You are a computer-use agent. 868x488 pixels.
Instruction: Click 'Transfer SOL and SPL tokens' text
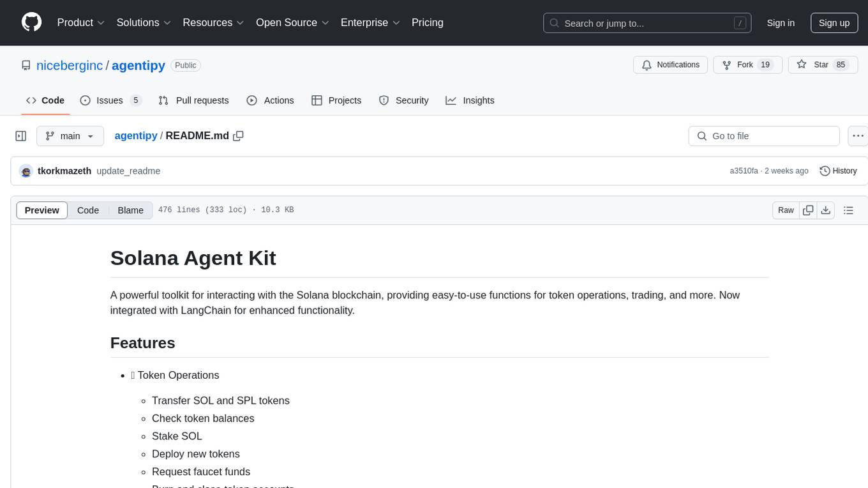221,400
